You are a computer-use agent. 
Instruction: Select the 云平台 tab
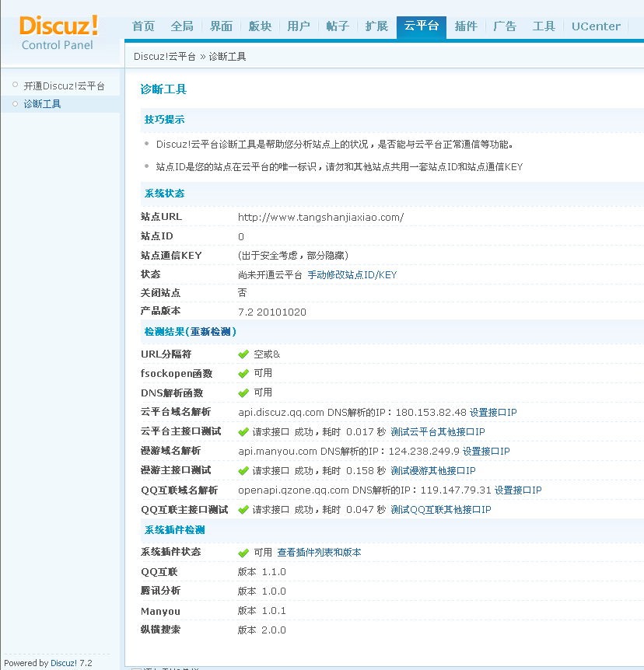click(422, 26)
